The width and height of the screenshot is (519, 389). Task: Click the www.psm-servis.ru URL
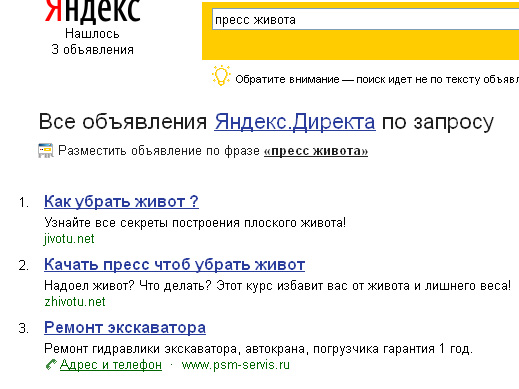coord(235,365)
